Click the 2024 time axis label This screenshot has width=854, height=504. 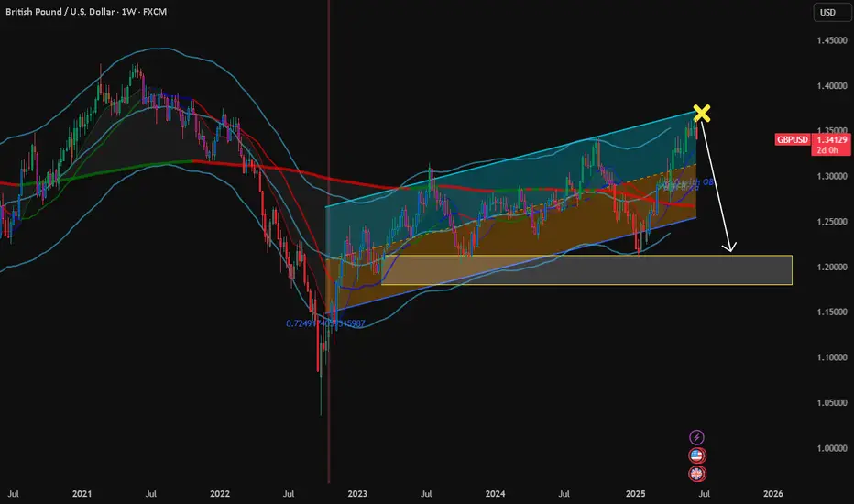point(495,494)
